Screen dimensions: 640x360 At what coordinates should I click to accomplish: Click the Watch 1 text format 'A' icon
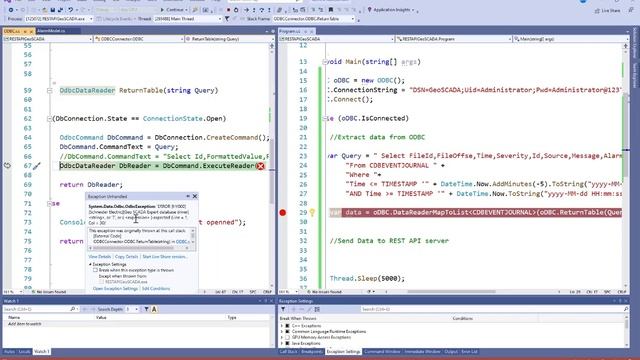[154, 309]
